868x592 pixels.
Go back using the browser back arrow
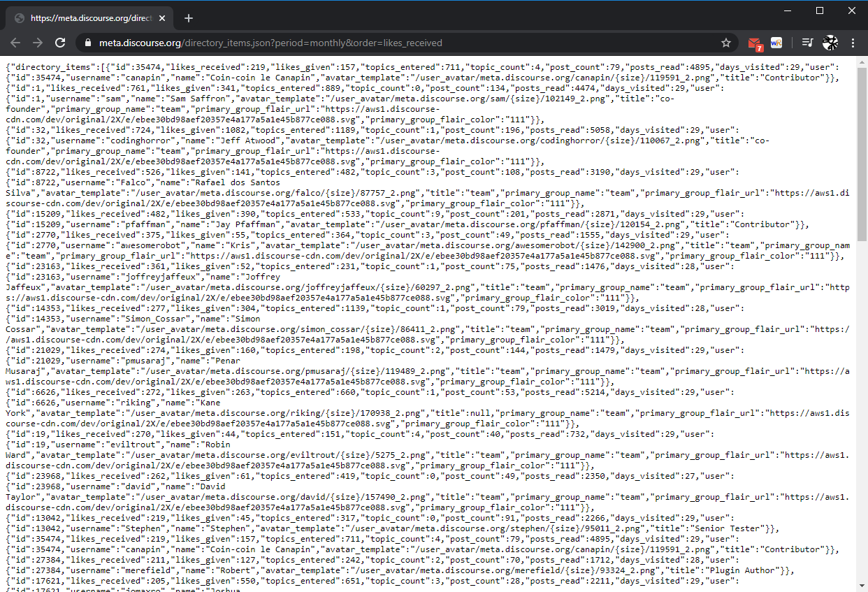pos(15,43)
